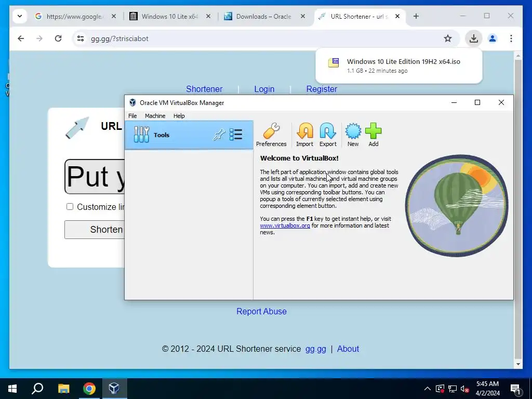Click the gg.gg address bar
The width and height of the screenshot is (532, 399).
coord(264,38)
